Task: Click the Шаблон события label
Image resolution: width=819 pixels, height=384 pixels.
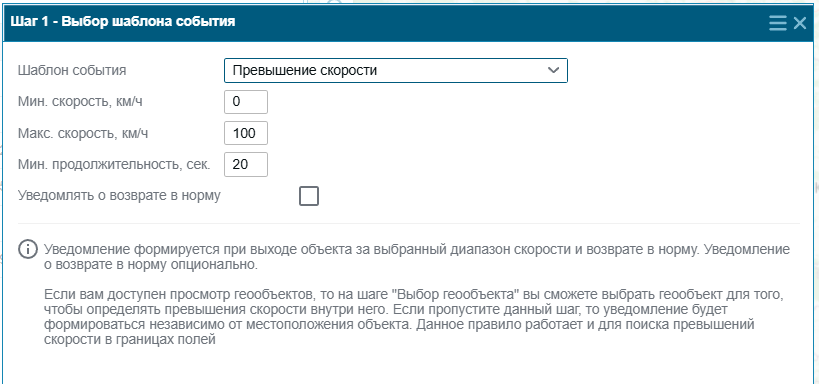Action: pos(72,70)
